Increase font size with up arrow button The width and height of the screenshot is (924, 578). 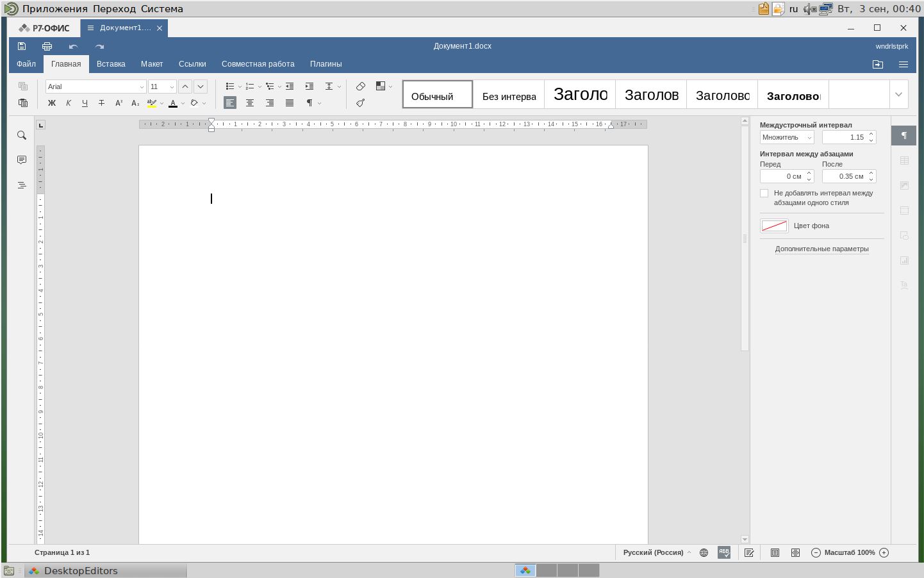click(x=185, y=87)
